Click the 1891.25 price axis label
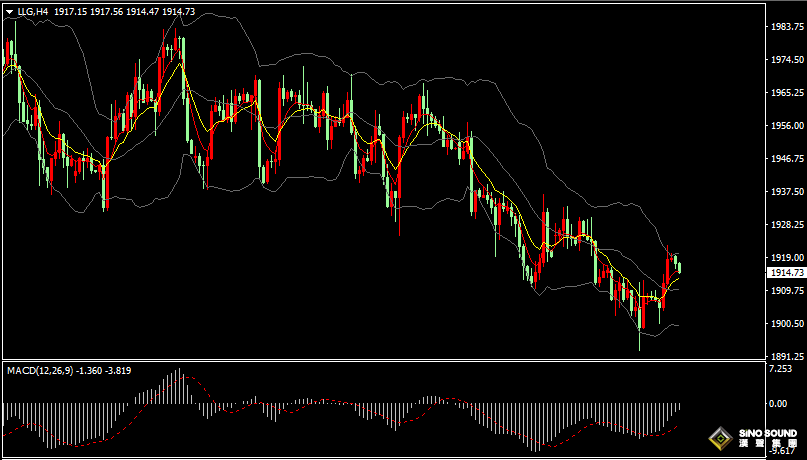 [x=786, y=356]
